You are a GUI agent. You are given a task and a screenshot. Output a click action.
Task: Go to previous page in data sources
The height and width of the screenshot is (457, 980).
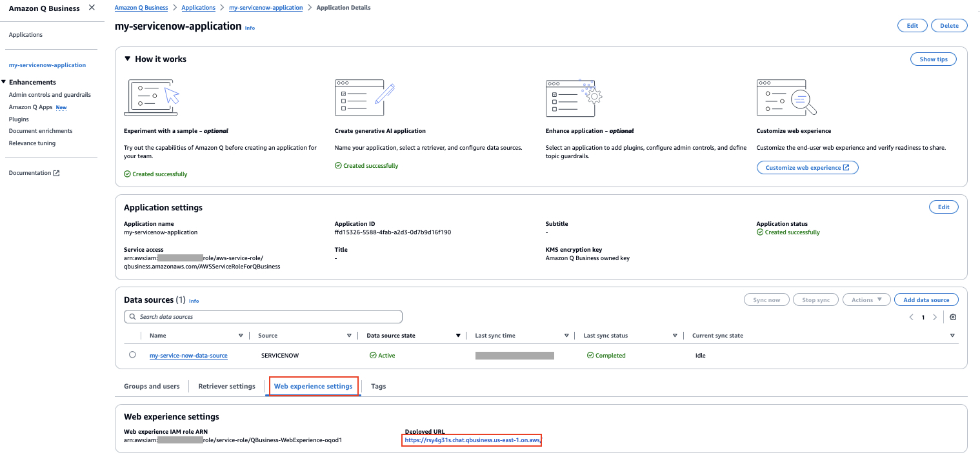(911, 317)
